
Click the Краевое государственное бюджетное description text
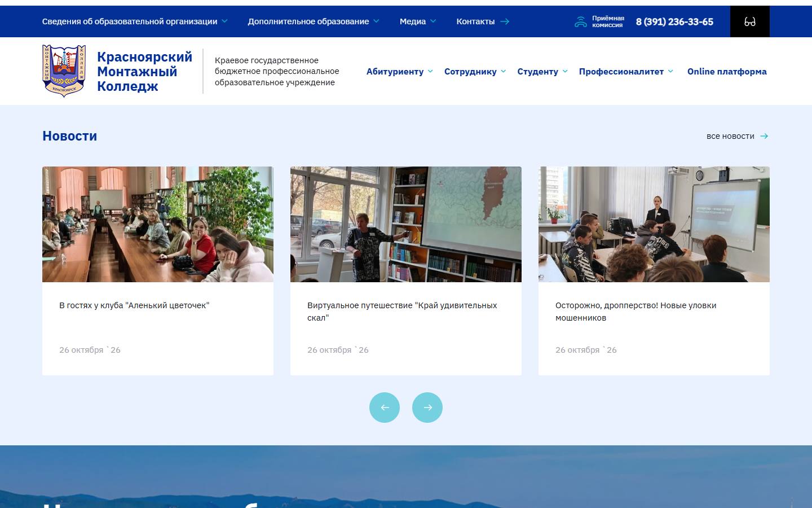coord(277,71)
